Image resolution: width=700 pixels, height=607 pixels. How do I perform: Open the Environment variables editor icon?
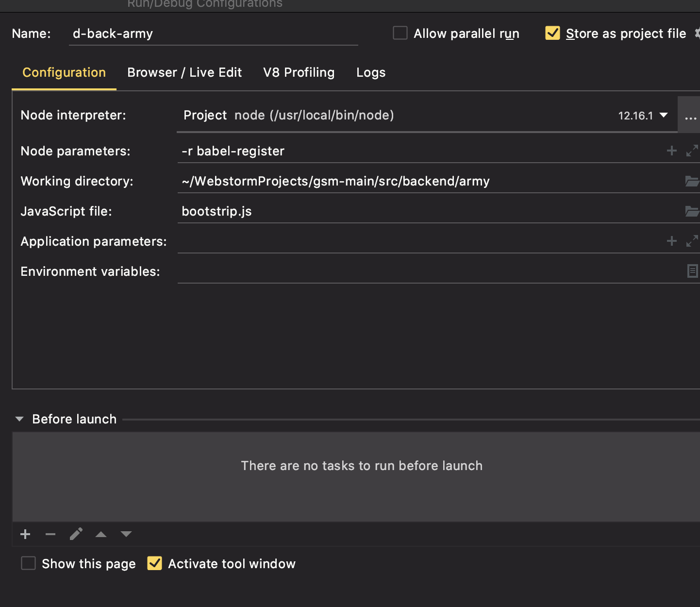click(692, 271)
